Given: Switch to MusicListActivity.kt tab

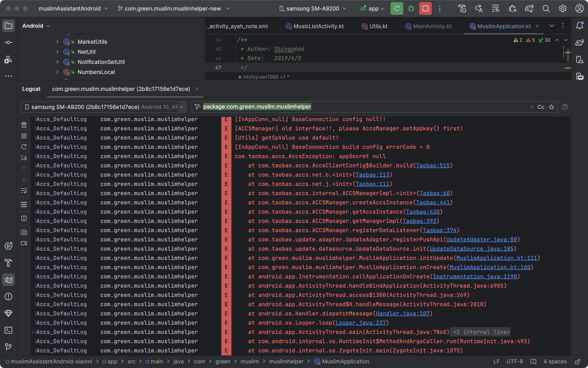Looking at the screenshot, I should tap(315, 26).
